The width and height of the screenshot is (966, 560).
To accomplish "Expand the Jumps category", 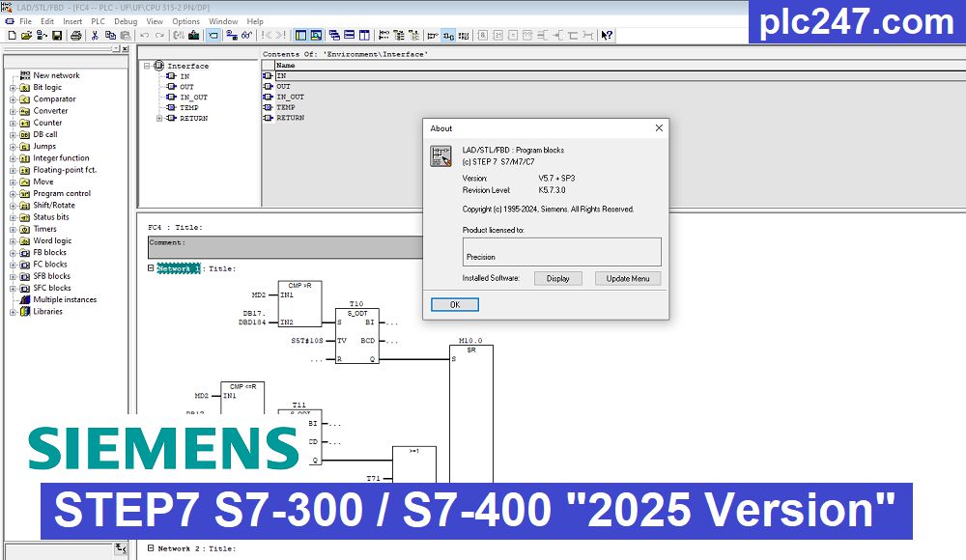I will (13, 147).
